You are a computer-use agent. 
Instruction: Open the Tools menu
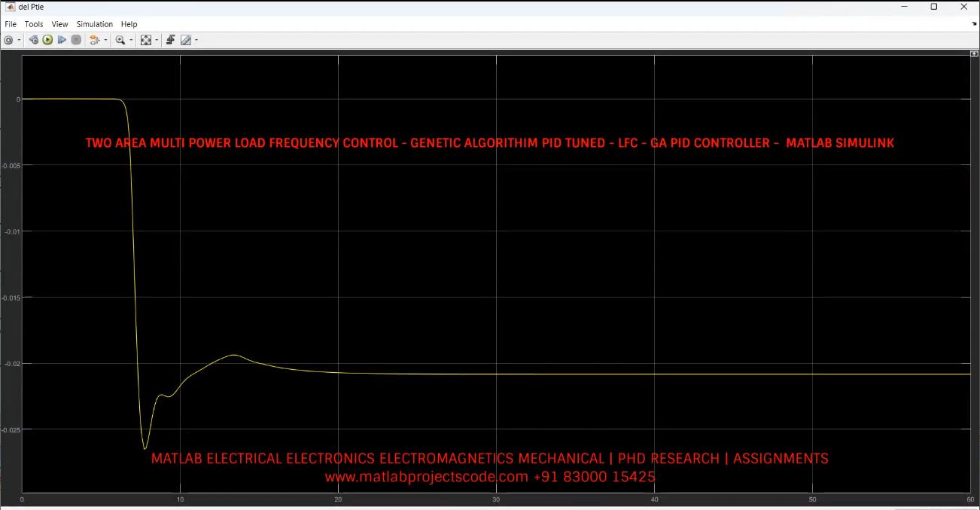[33, 23]
